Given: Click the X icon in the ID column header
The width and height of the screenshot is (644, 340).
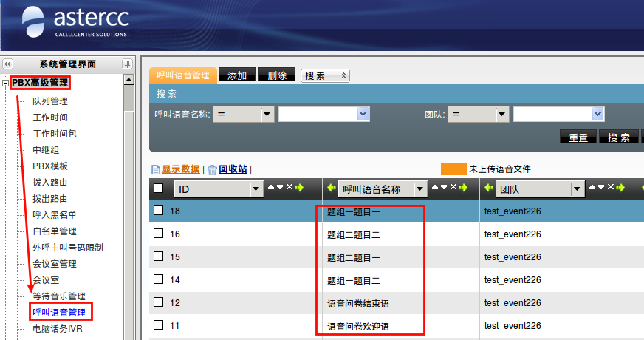Looking at the screenshot, I should (290, 188).
